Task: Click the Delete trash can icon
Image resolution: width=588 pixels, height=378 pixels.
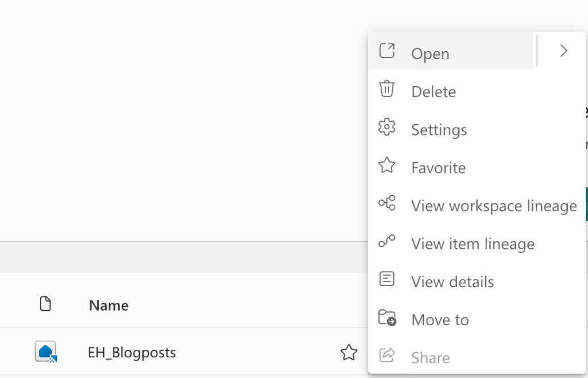Action: (x=387, y=90)
